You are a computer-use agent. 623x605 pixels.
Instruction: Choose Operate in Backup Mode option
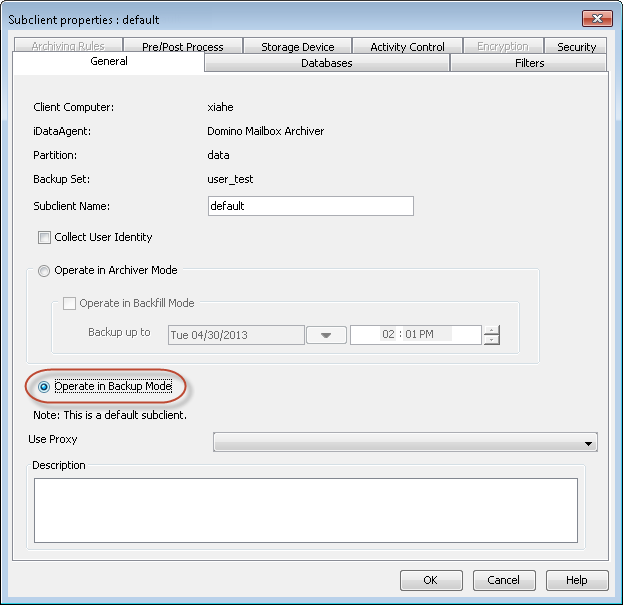tap(44, 386)
